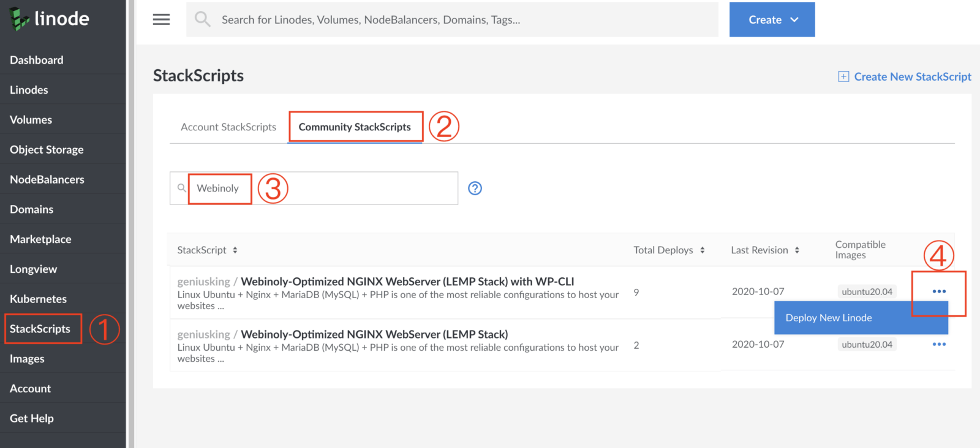Open the help question mark icon
Screen dimensions: 980x448
tap(475, 188)
